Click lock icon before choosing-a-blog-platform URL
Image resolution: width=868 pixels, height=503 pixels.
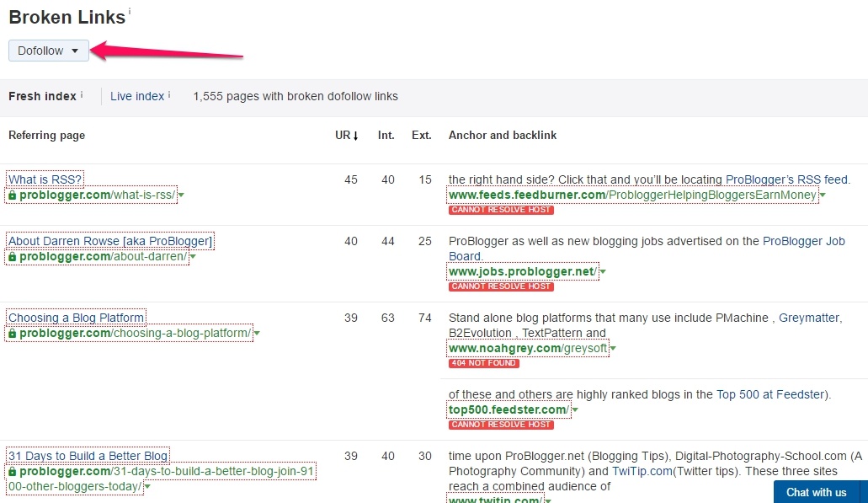(x=12, y=333)
